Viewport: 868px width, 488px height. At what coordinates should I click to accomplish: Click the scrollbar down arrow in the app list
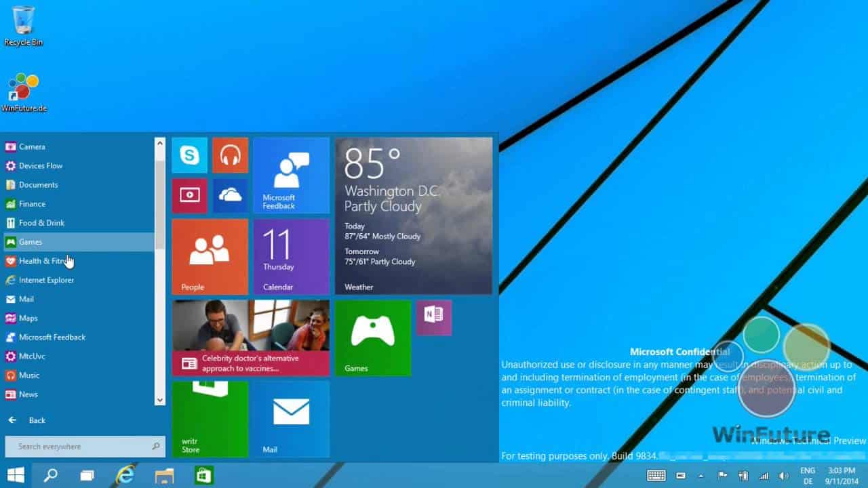[159, 401]
